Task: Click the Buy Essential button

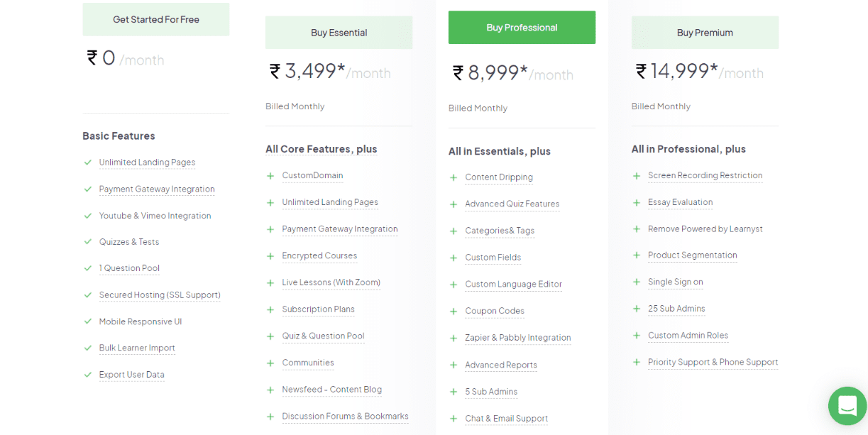Action: 339,33
